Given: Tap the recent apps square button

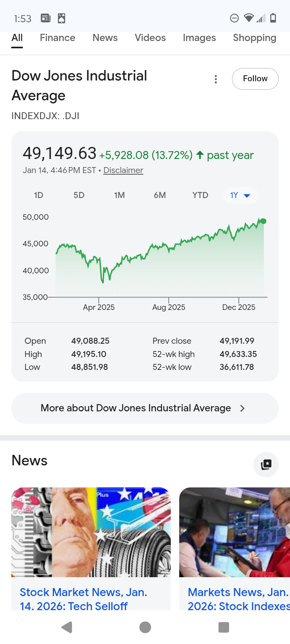Looking at the screenshot, I should click(224, 627).
